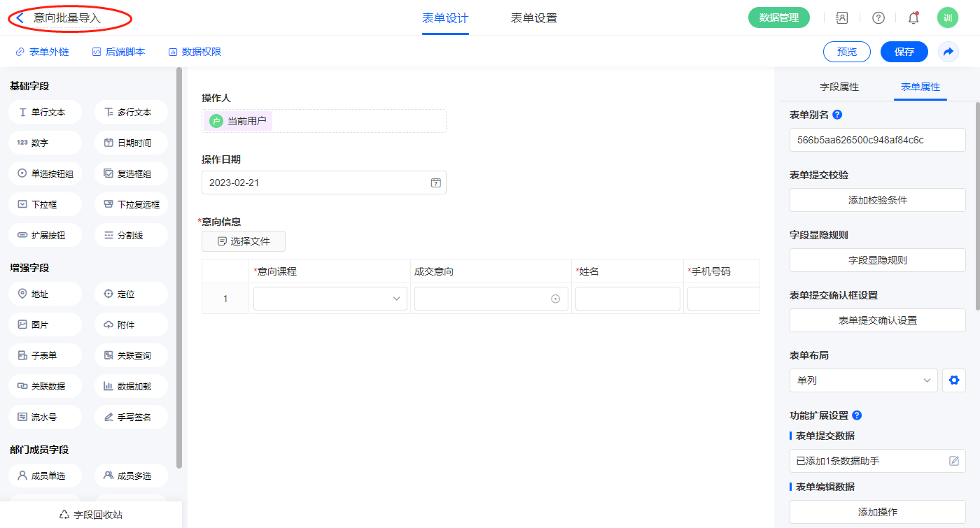
Task: Click the back arrow beside 意向批量导入
Action: click(x=20, y=18)
